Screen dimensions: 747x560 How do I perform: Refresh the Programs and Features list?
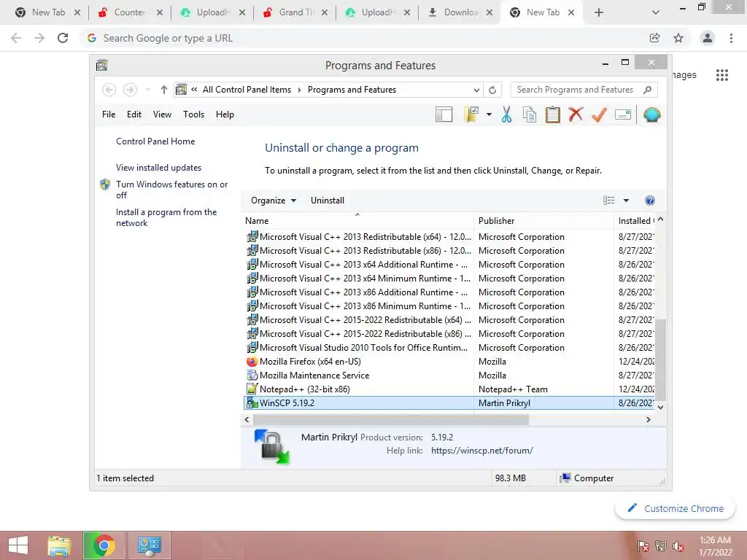coord(492,90)
